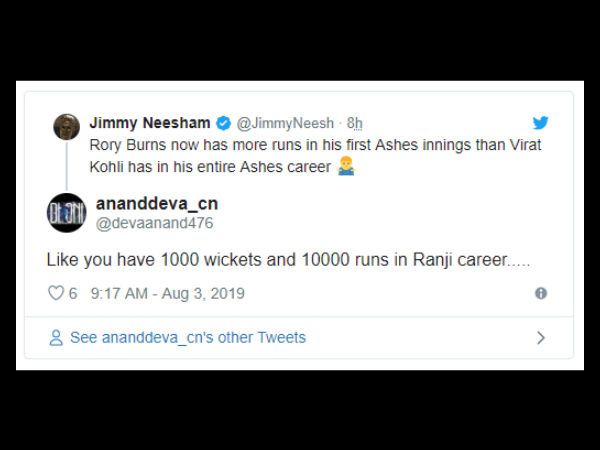Screen dimensions: 600x450
Task: Like the tweet with the heart icon
Action: coord(55,294)
